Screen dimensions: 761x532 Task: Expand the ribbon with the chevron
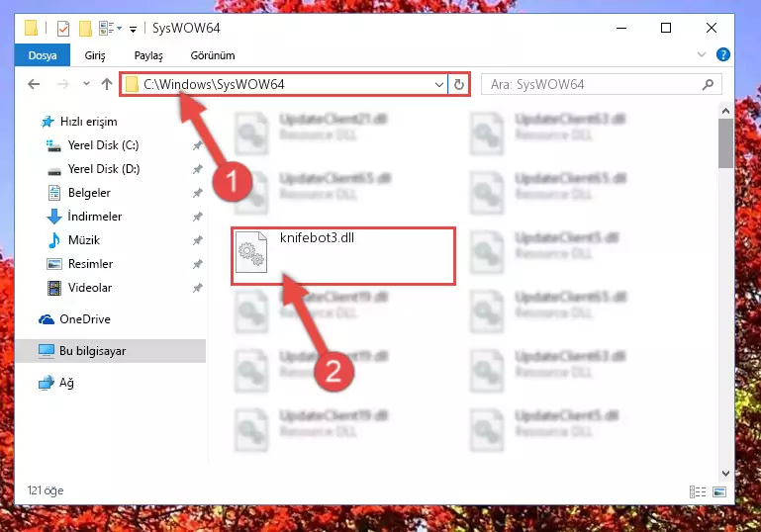click(x=702, y=54)
